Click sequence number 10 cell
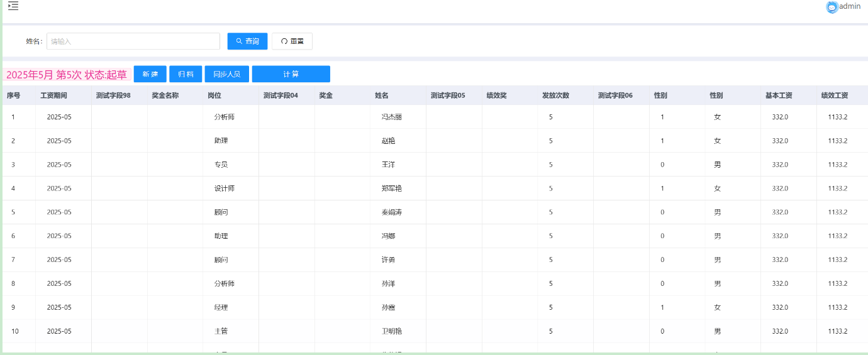Viewport: 868px width, 355px height. 15,331
